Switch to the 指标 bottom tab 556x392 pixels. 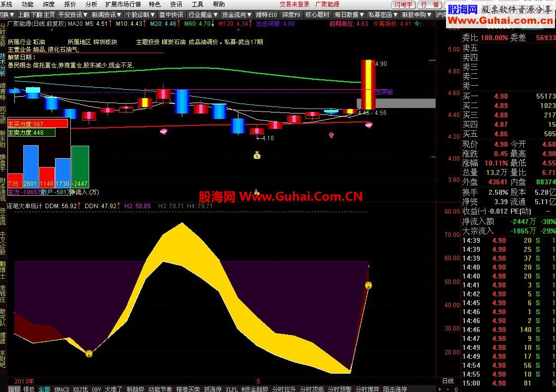[x=14, y=389]
